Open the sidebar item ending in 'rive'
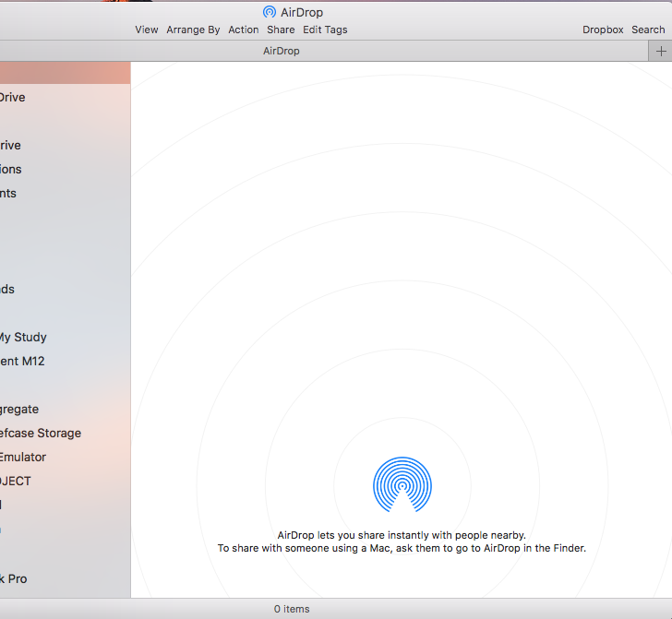This screenshot has height=619, width=672. tap(66, 145)
